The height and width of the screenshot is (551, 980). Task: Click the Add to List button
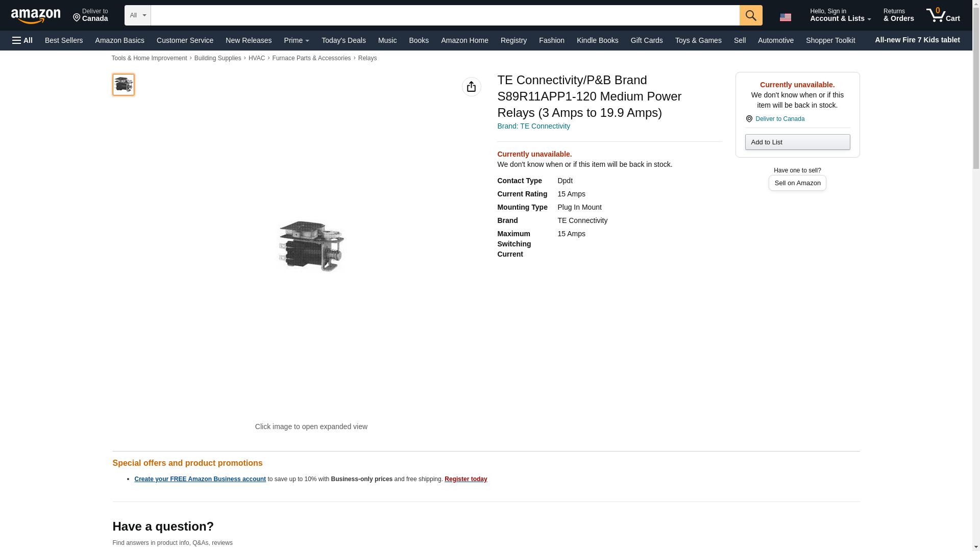pyautogui.click(x=797, y=142)
